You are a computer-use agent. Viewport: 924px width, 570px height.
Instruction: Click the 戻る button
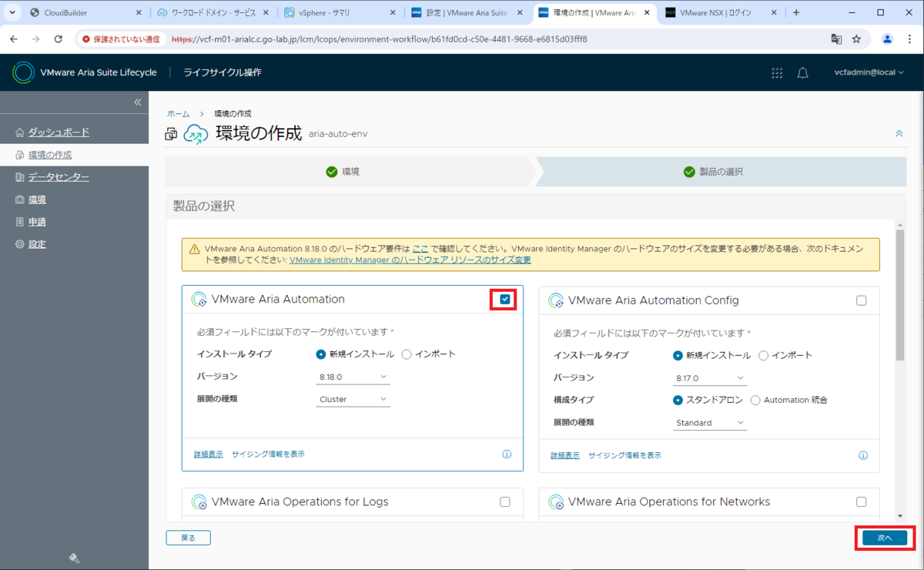click(x=189, y=538)
